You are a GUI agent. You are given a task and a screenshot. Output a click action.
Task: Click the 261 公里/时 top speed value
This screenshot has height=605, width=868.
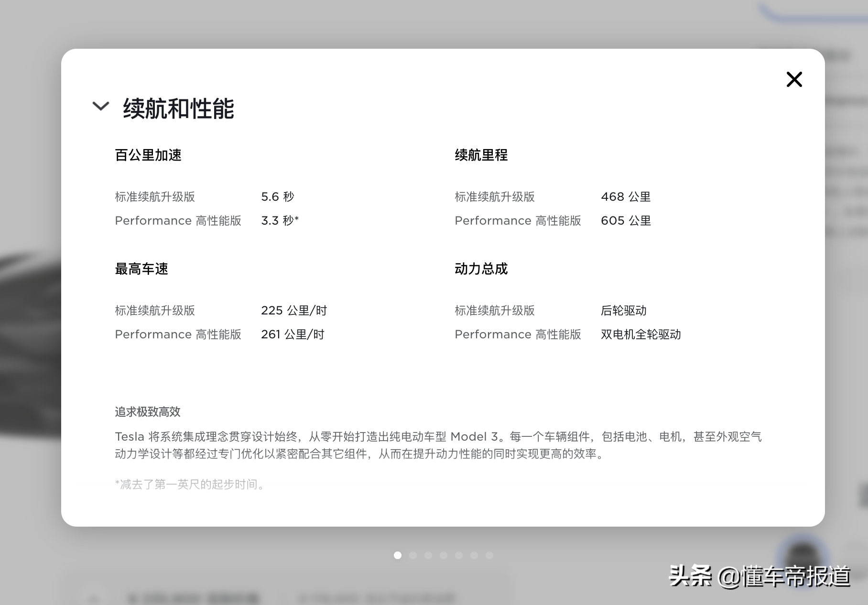(x=293, y=335)
